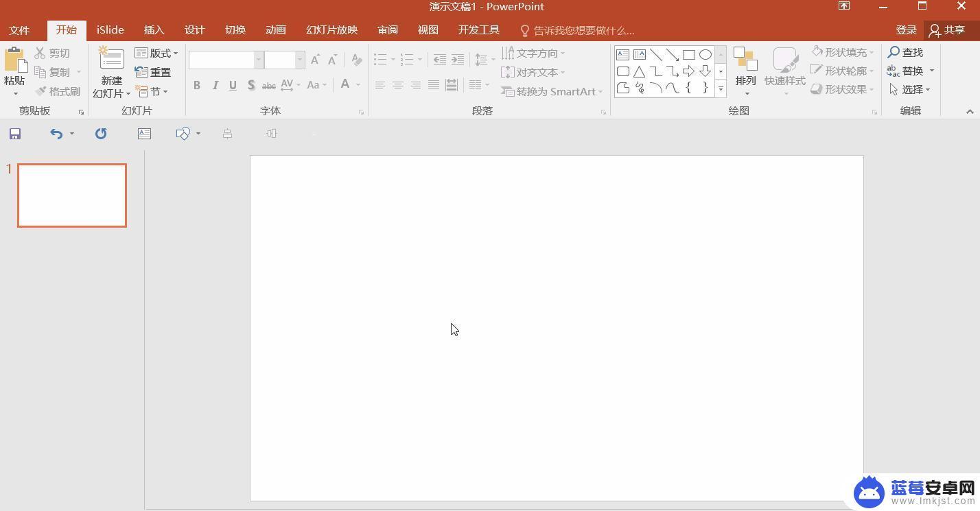Toggle justify alignment
This screenshot has height=511, width=980.
click(433, 85)
